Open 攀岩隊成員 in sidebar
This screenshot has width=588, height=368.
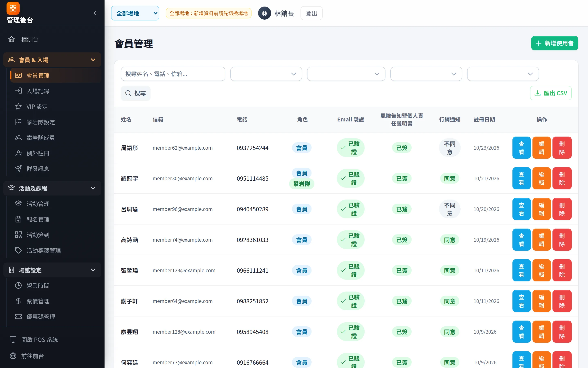(x=55, y=138)
